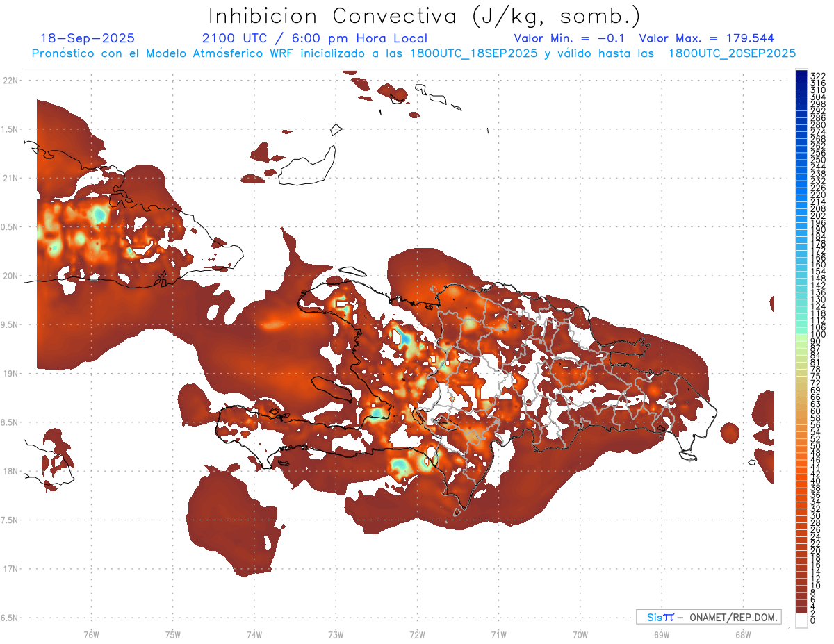
Task: Click the "74W" longitude label
Action: 254,634
